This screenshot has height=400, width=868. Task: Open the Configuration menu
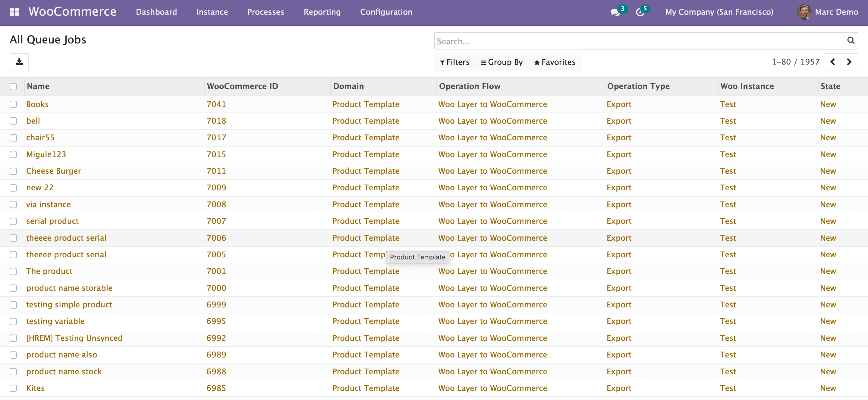386,12
